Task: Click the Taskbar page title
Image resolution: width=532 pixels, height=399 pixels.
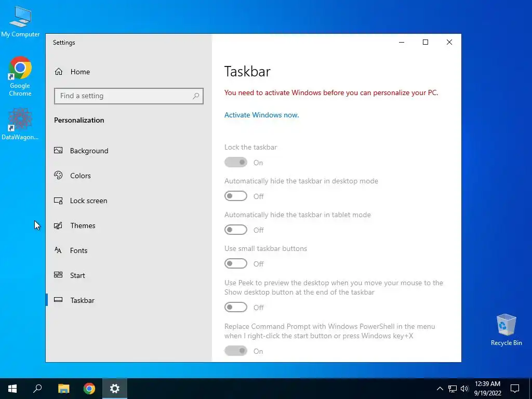Action: point(247,71)
